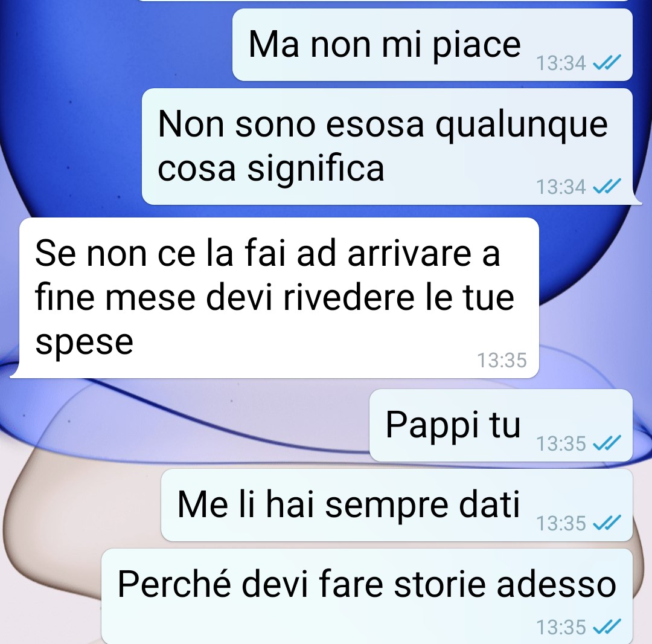Tap the 13:35 timestamp next to 'Pappi tu'
652x644 pixels.
tap(561, 443)
